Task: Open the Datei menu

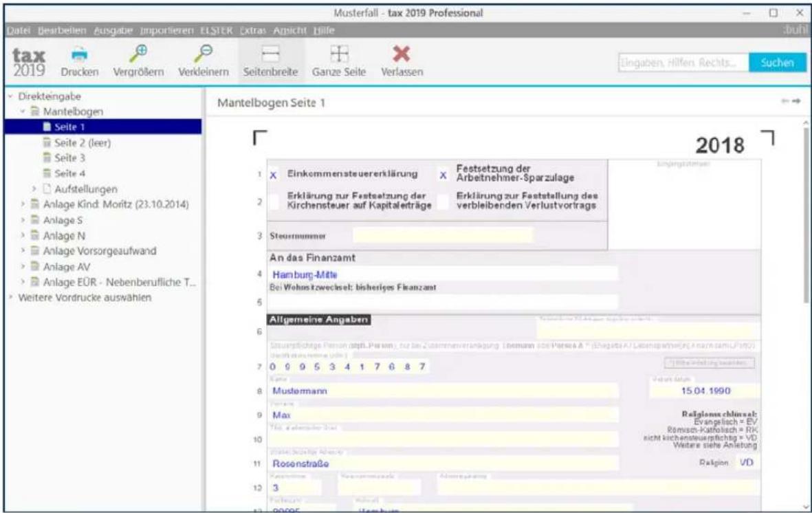Action: point(18,30)
